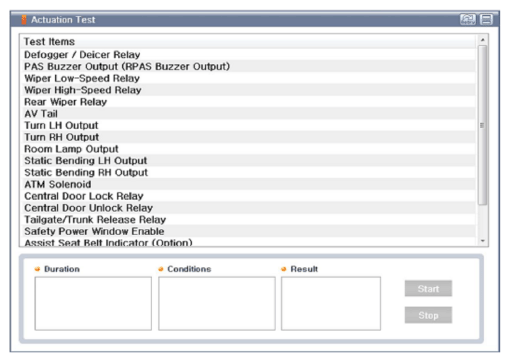Viewport: 510px width, 362px height.
Task: Click inside the Duration box
Action: (93, 304)
